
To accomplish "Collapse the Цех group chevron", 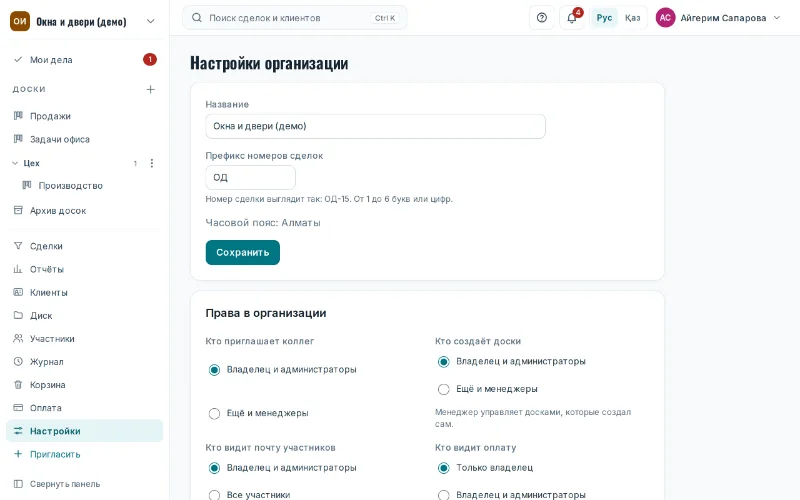I will point(15,163).
